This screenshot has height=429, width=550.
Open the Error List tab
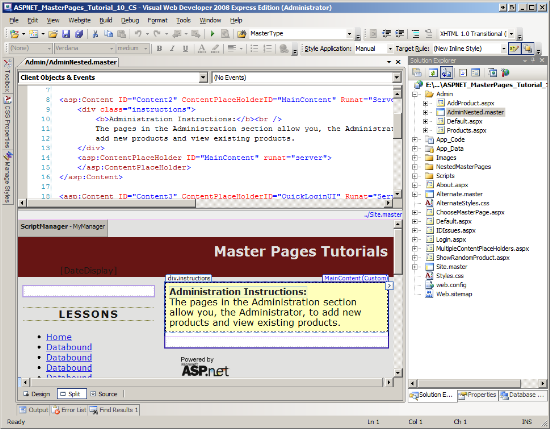[69, 410]
